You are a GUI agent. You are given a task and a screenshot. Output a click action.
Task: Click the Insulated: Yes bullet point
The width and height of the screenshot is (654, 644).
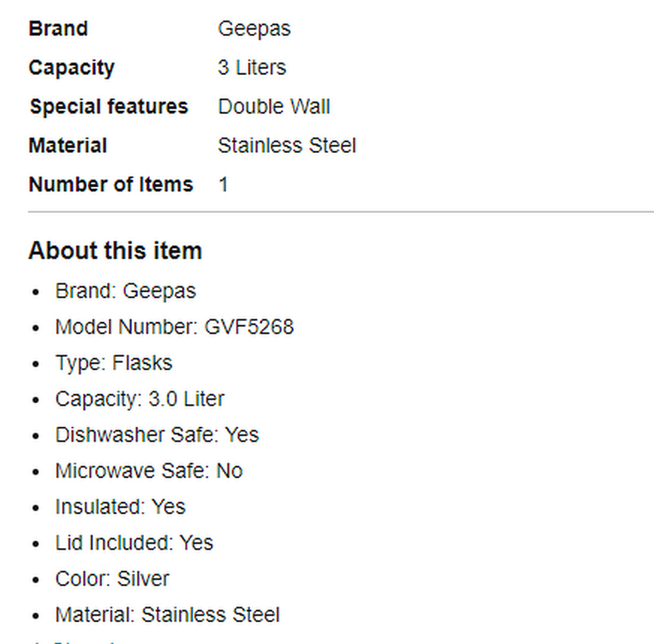click(x=120, y=507)
